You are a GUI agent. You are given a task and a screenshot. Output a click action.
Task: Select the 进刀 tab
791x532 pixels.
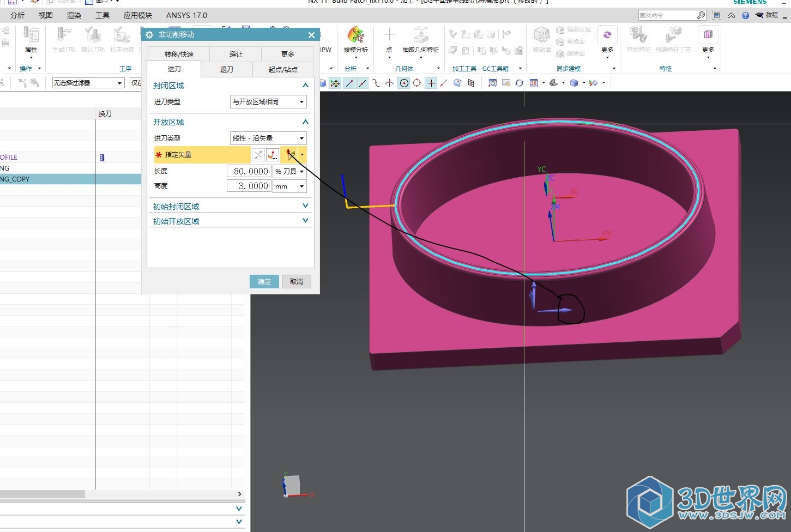point(174,69)
